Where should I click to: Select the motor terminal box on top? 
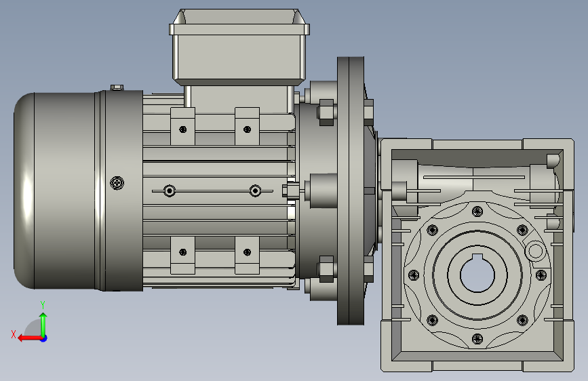[x=239, y=47]
